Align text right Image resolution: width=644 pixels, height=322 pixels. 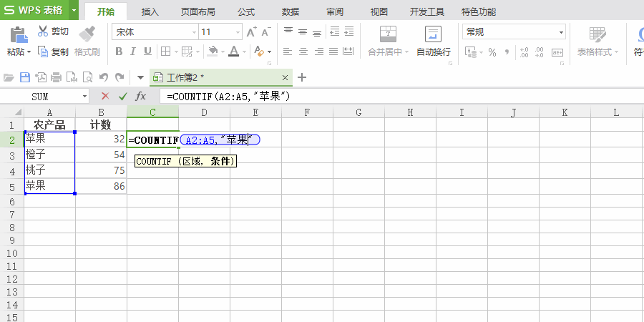click(x=318, y=52)
